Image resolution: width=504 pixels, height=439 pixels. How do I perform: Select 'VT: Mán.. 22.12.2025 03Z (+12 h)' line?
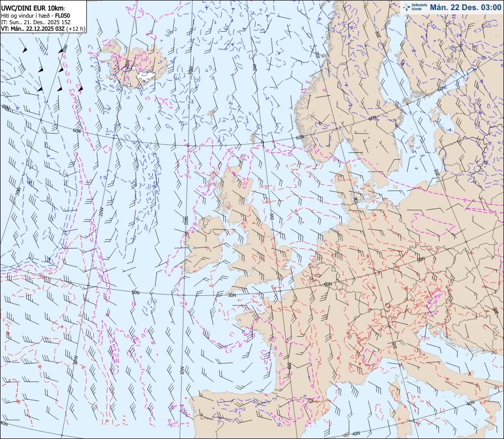43,29
